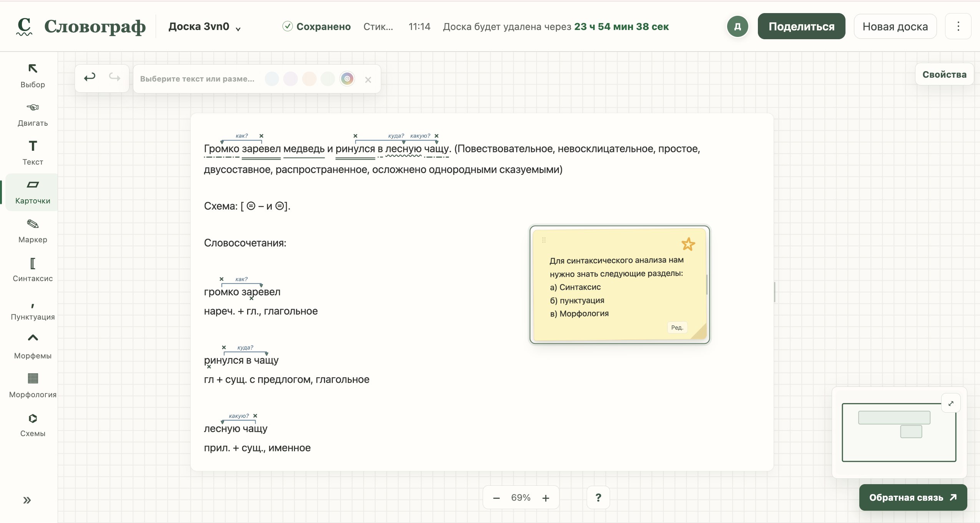Pick the Маркер tool

pyautogui.click(x=33, y=231)
